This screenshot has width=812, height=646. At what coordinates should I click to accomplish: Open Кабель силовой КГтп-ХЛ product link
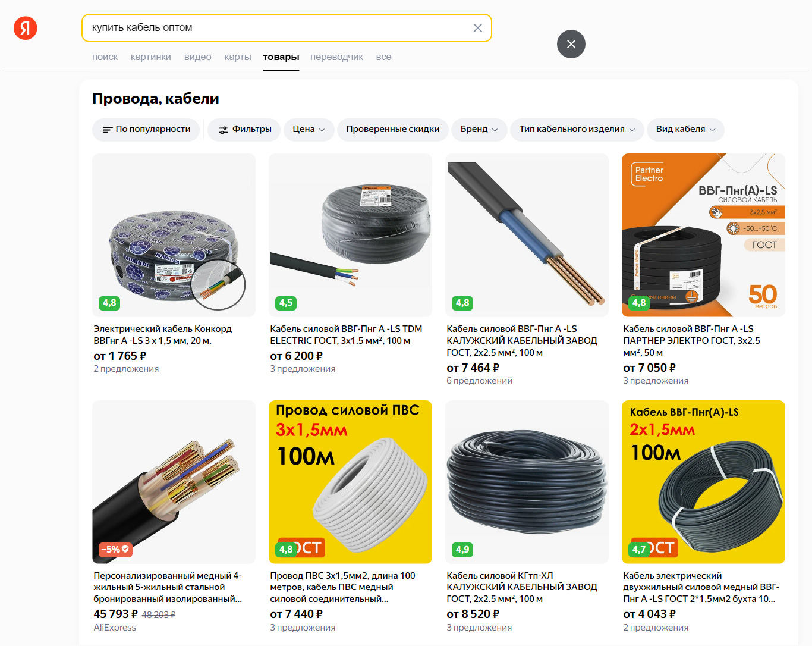522,587
